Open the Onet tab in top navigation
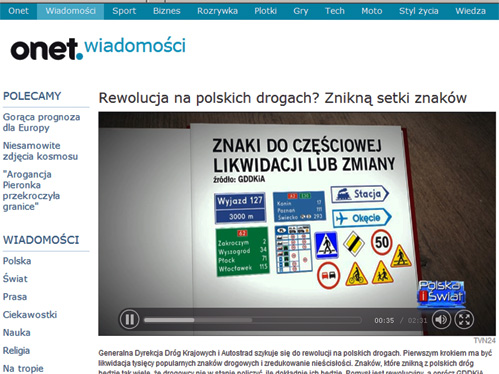499x374 pixels. (18, 11)
